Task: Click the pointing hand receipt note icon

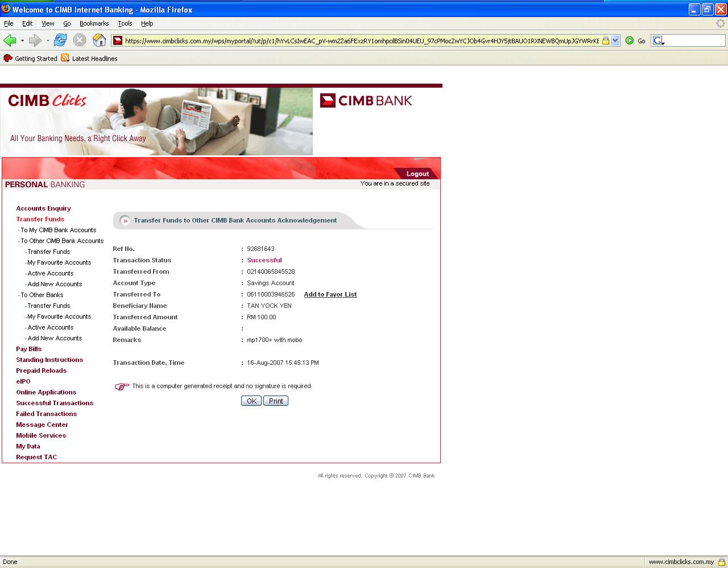Action: (122, 386)
